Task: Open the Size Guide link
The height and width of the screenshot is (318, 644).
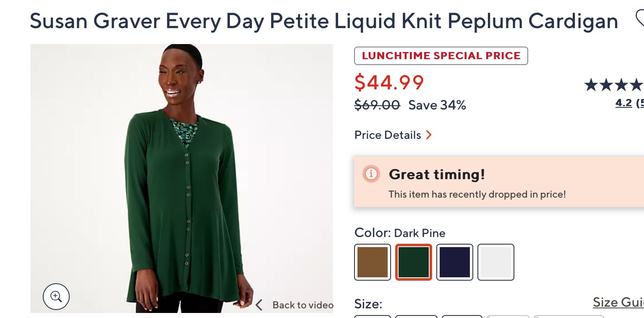Action: (x=618, y=302)
